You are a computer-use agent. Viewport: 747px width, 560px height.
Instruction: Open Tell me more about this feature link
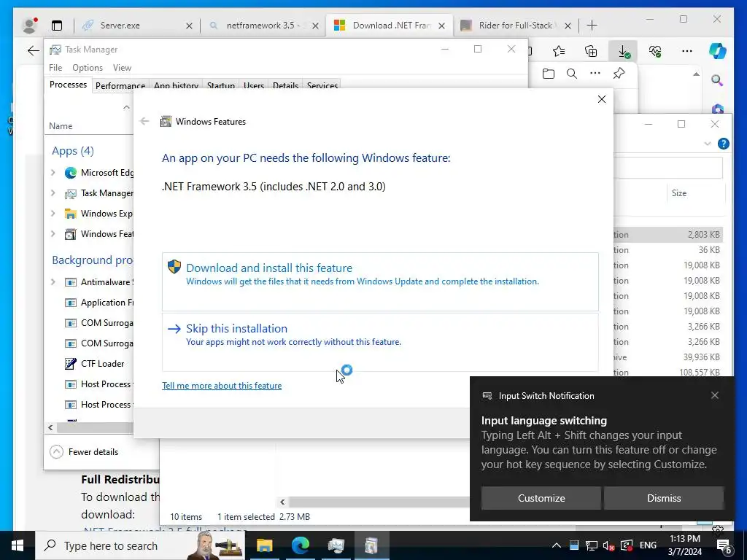222,386
